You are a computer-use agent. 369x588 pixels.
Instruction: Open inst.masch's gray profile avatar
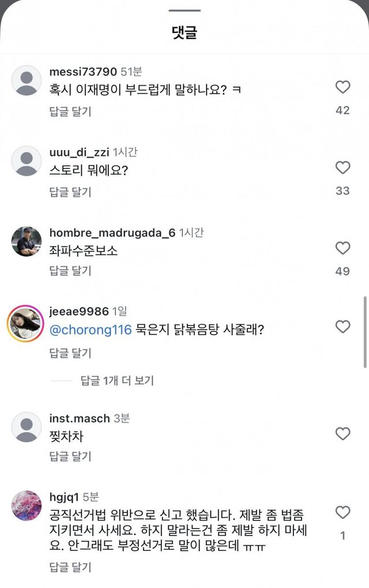(x=27, y=427)
